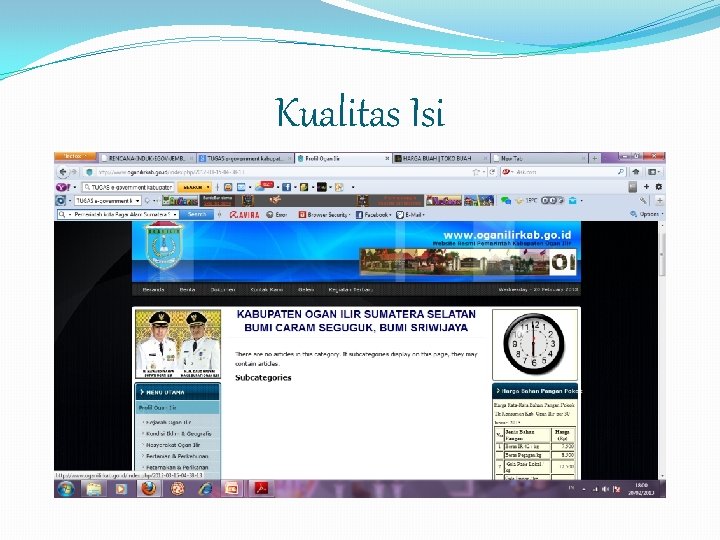Image resolution: width=720 pixels, height=540 pixels.
Task: Click the Ask.com search field
Action: (x=565, y=172)
